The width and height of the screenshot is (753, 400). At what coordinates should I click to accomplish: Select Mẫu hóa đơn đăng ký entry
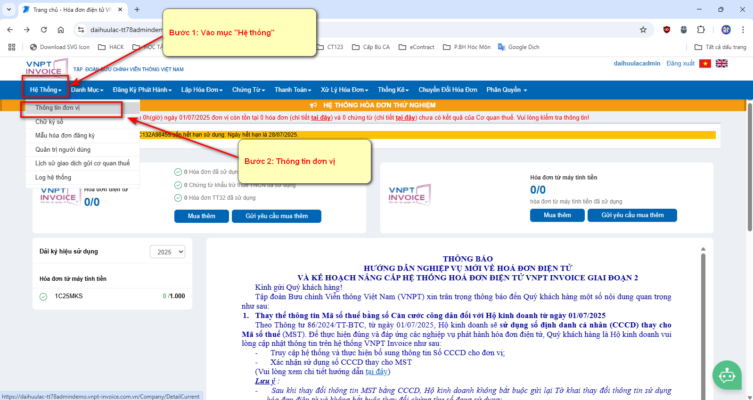[83, 136]
